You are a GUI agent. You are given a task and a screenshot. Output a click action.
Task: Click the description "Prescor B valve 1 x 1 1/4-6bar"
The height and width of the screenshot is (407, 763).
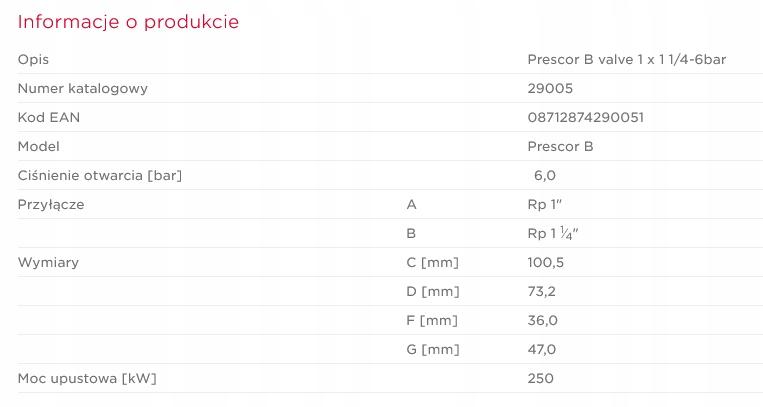[626, 59]
